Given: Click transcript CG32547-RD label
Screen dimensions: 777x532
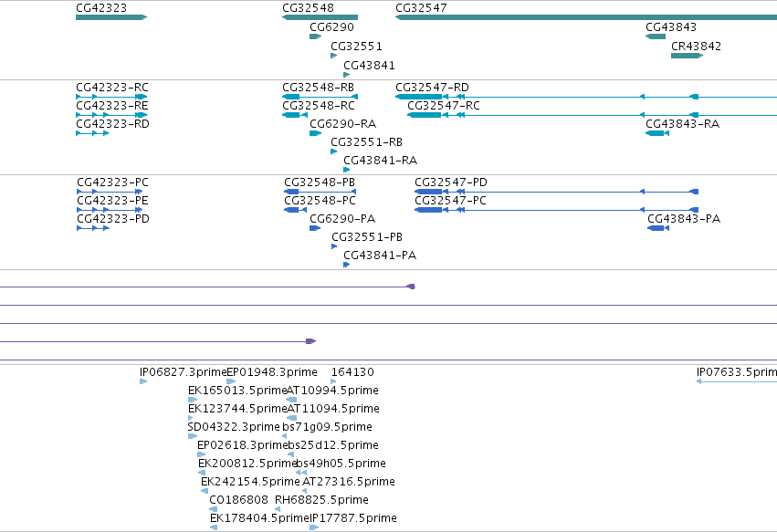Looking at the screenshot, I should tap(432, 88).
